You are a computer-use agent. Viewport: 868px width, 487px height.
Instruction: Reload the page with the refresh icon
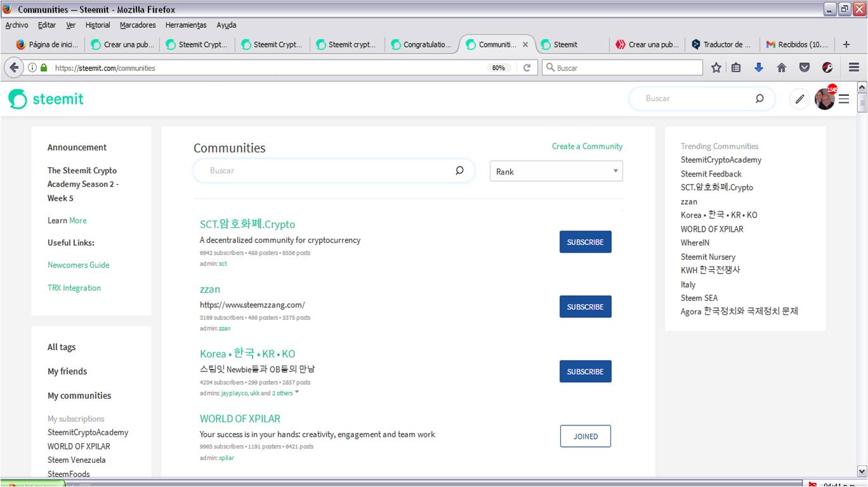coord(527,68)
